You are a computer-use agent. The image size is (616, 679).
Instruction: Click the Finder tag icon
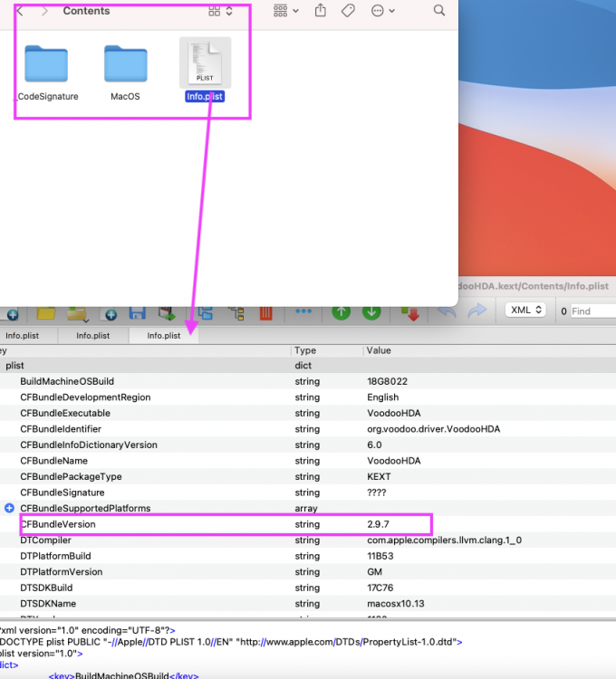(348, 10)
